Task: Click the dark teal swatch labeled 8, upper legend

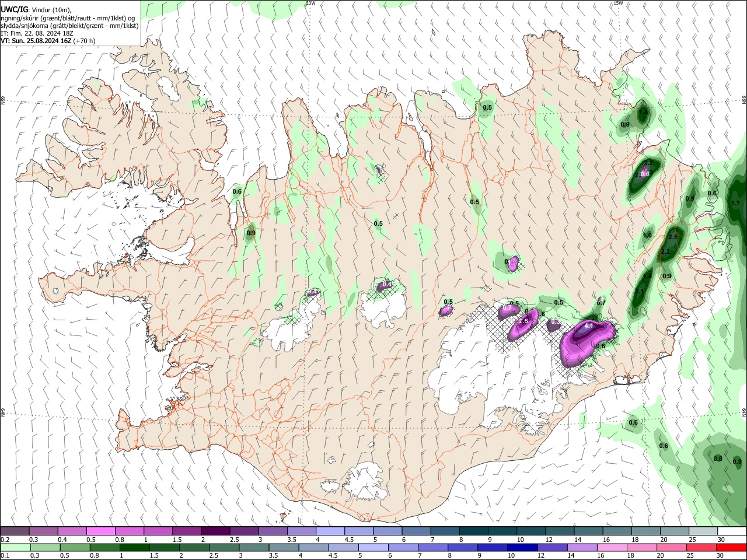Action: click(x=474, y=531)
